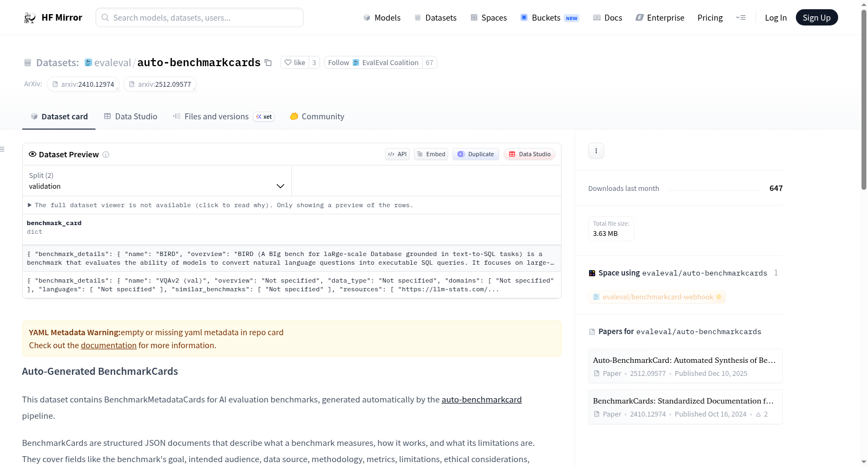Switch to the Data Studio tab
The width and height of the screenshot is (868, 467).
pos(131,117)
